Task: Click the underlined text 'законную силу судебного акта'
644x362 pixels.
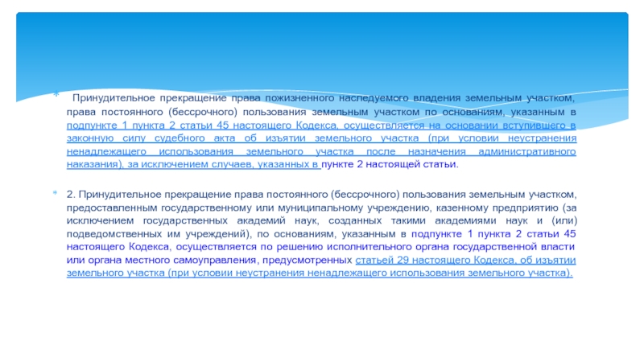Action: point(151,138)
